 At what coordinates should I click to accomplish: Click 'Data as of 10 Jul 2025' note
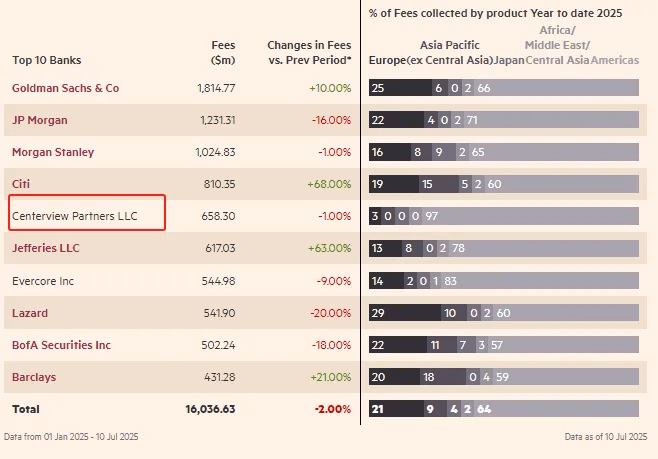tap(606, 437)
